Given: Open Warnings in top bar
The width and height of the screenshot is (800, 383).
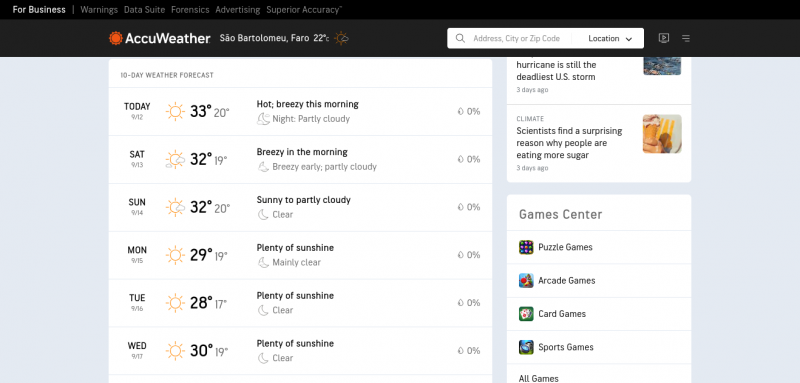Looking at the screenshot, I should click(x=99, y=10).
